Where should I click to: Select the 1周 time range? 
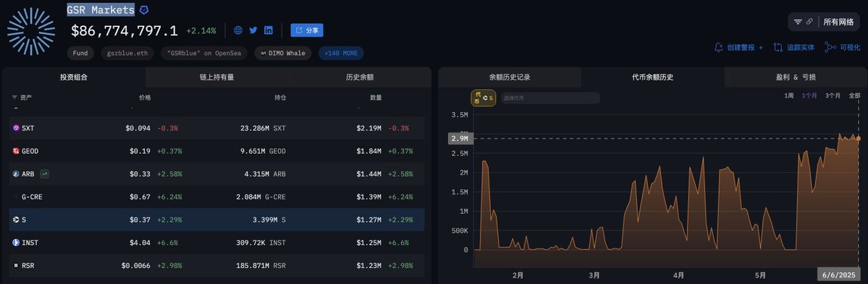tap(789, 96)
